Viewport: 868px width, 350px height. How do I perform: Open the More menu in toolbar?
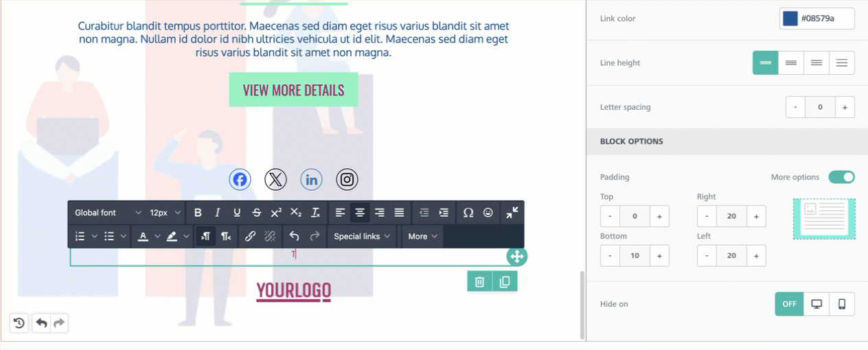coord(422,236)
